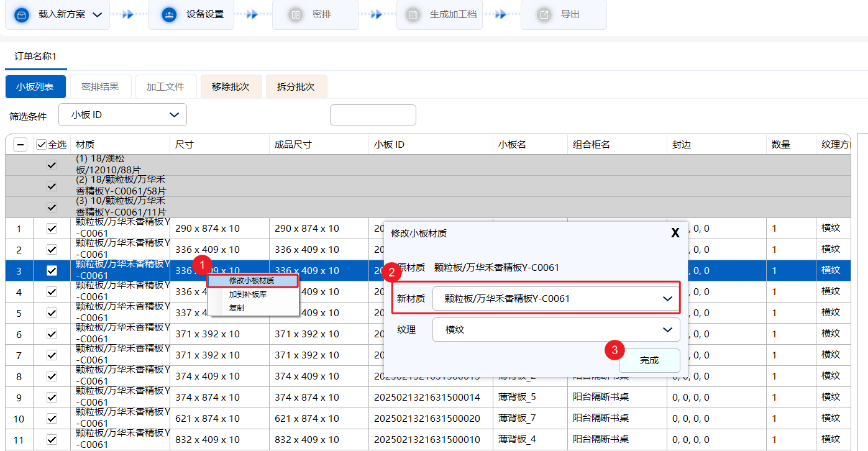Click the 密排 step icon
The height and width of the screenshot is (451, 868).
(295, 15)
